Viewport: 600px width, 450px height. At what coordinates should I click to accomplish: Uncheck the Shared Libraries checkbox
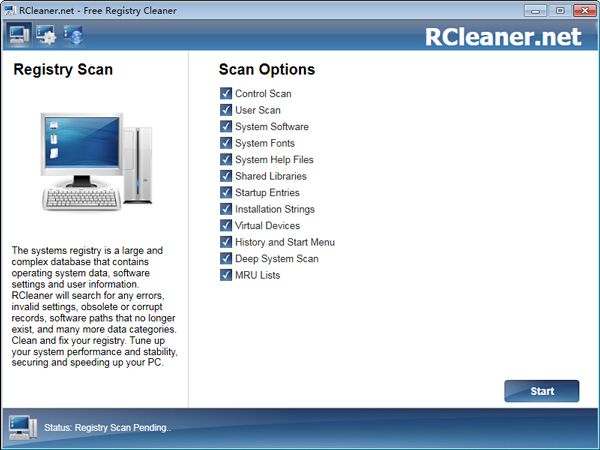point(226,176)
